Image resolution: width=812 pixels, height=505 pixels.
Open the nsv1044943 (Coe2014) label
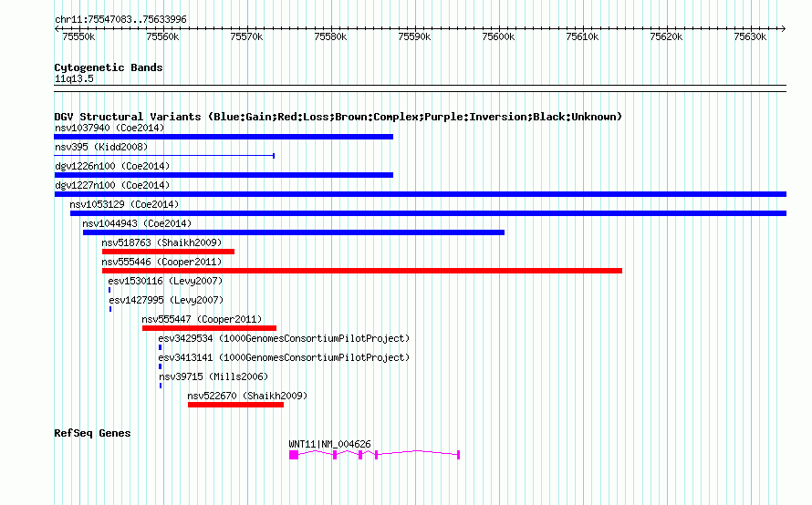pos(137,223)
